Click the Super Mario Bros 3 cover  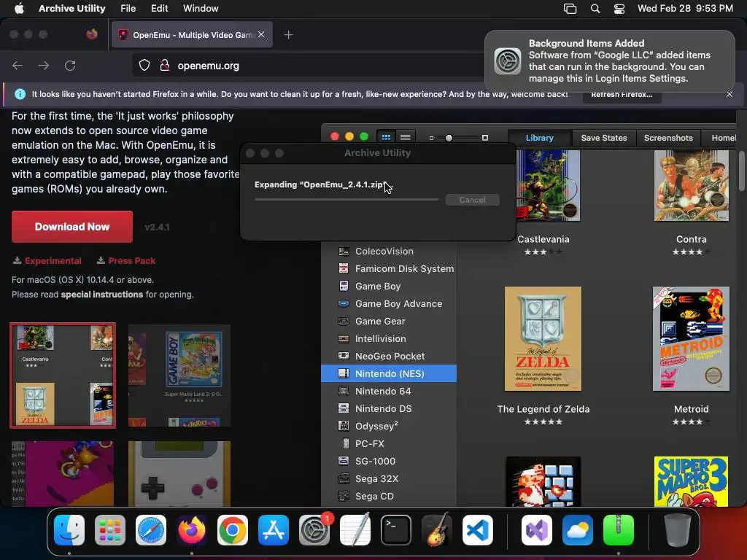point(692,481)
